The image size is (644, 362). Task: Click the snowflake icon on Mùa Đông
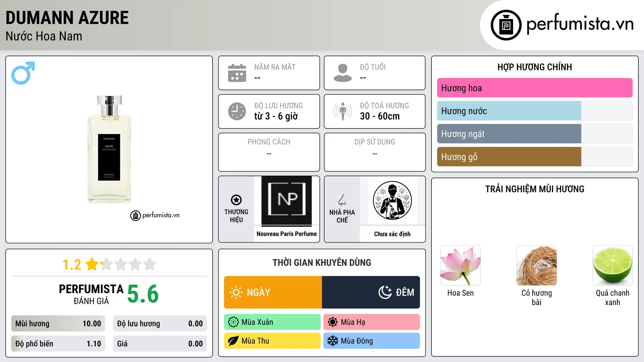click(x=333, y=341)
